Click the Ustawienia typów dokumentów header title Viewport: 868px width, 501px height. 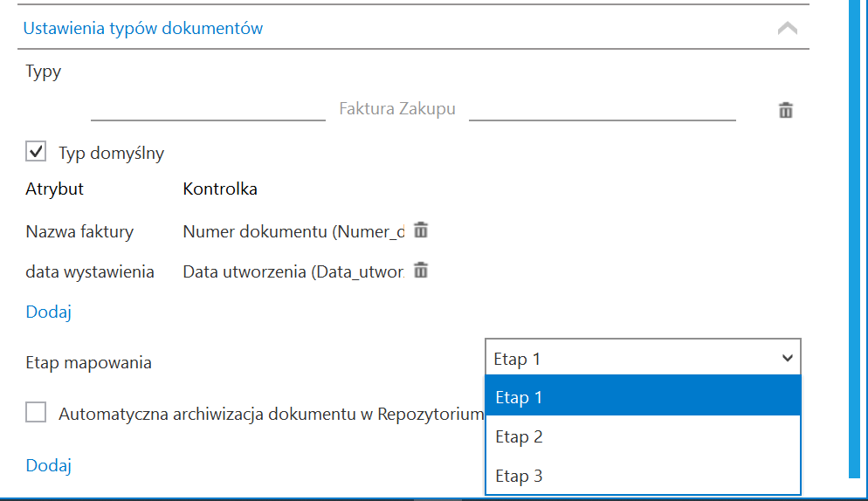click(x=143, y=28)
